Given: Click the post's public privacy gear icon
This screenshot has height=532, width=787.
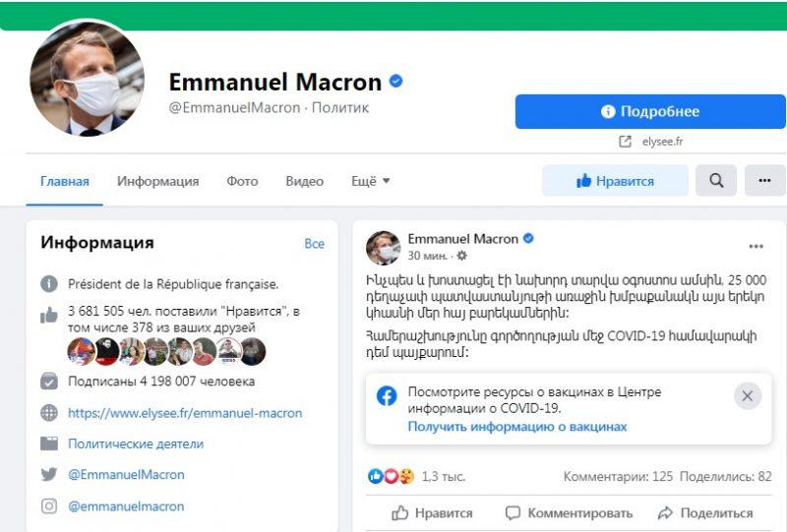Looking at the screenshot, I should 462,256.
